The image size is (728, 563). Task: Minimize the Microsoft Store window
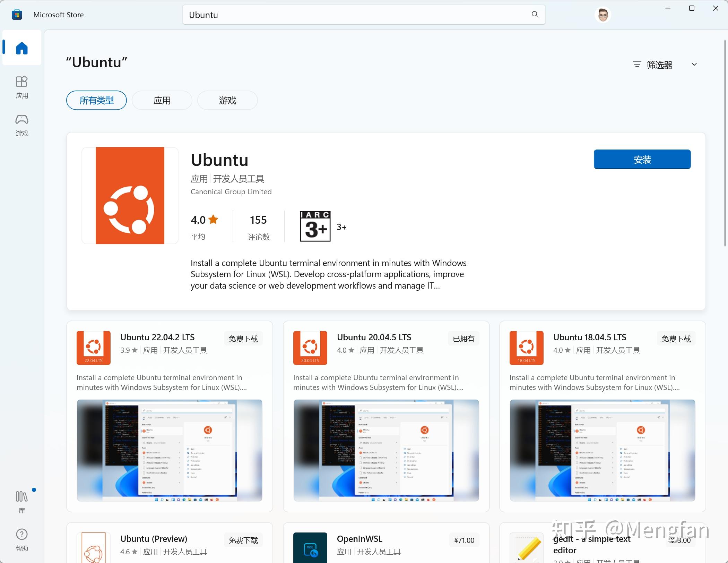(668, 8)
